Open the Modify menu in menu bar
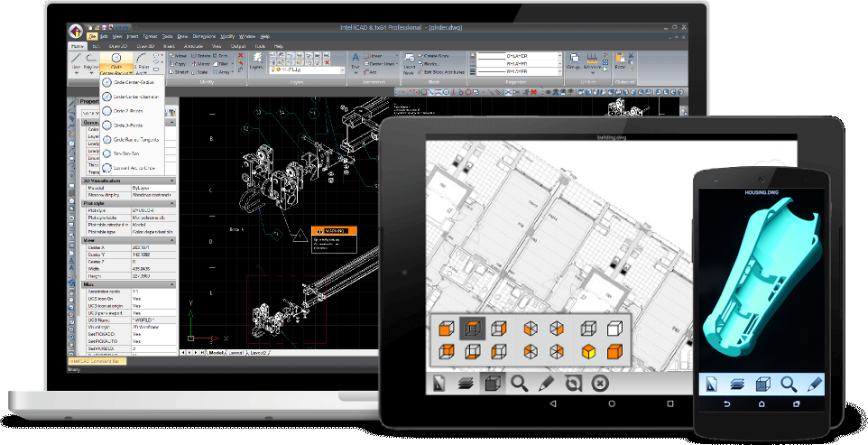This screenshot has height=445, width=868. 227,36
